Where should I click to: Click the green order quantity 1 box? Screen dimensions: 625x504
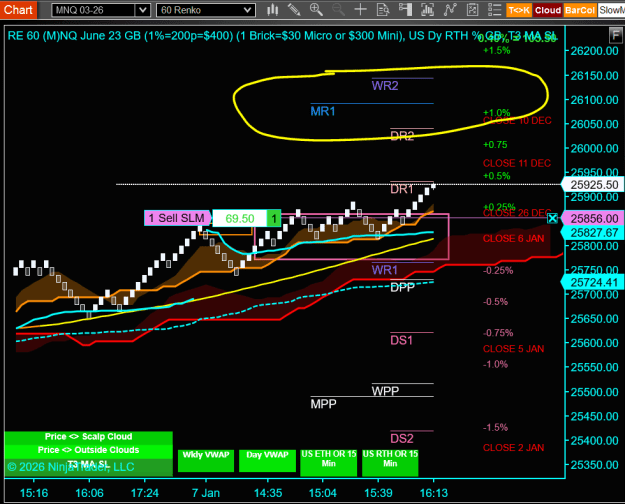(274, 219)
